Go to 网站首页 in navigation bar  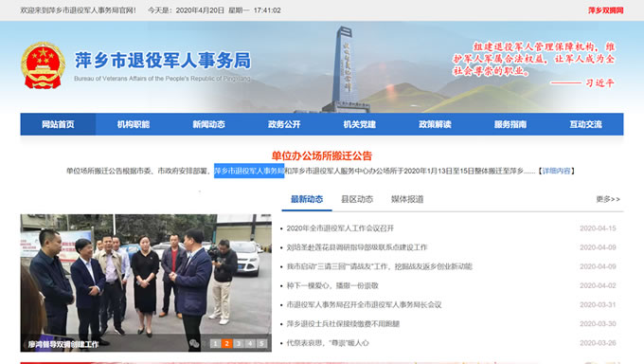[x=58, y=124]
